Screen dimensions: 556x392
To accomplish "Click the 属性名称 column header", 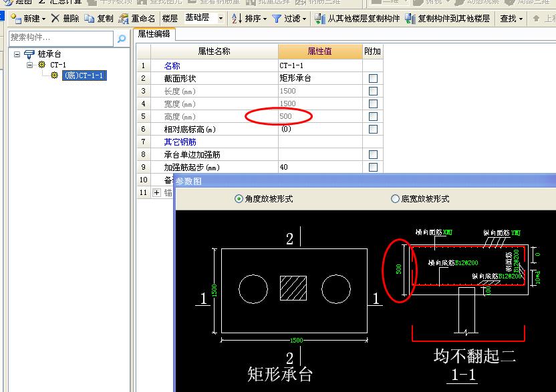I will click(214, 51).
